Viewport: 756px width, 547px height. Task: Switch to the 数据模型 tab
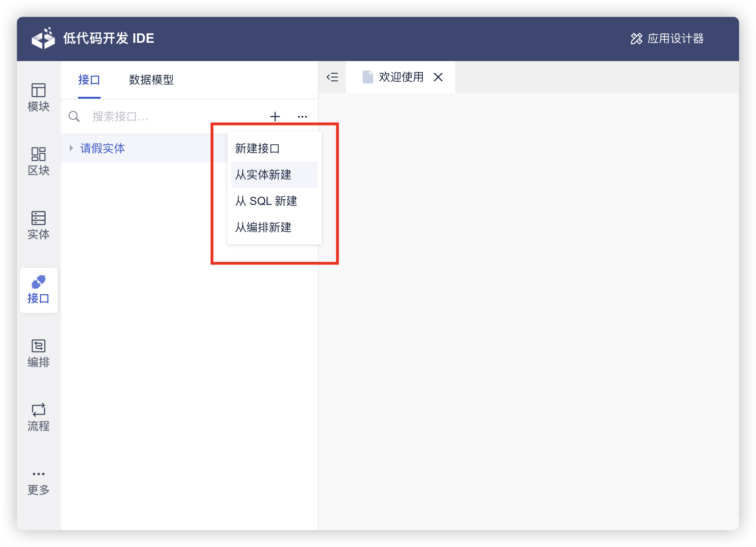pyautogui.click(x=151, y=80)
